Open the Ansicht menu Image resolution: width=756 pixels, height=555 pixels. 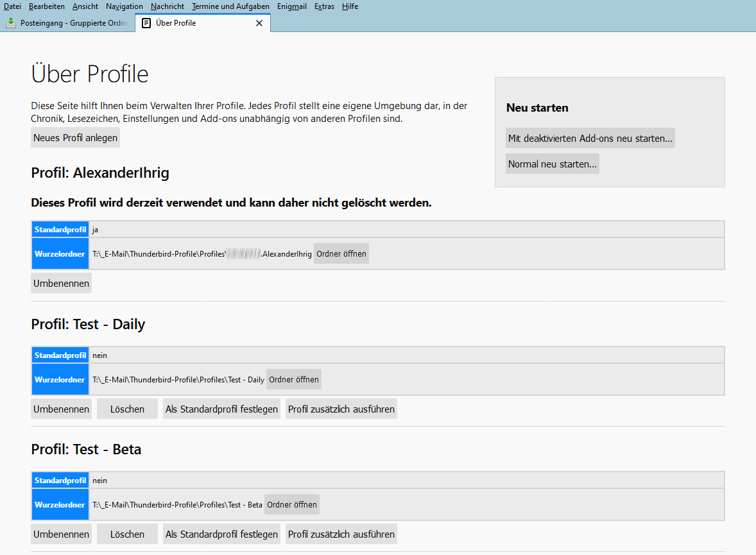coord(85,6)
